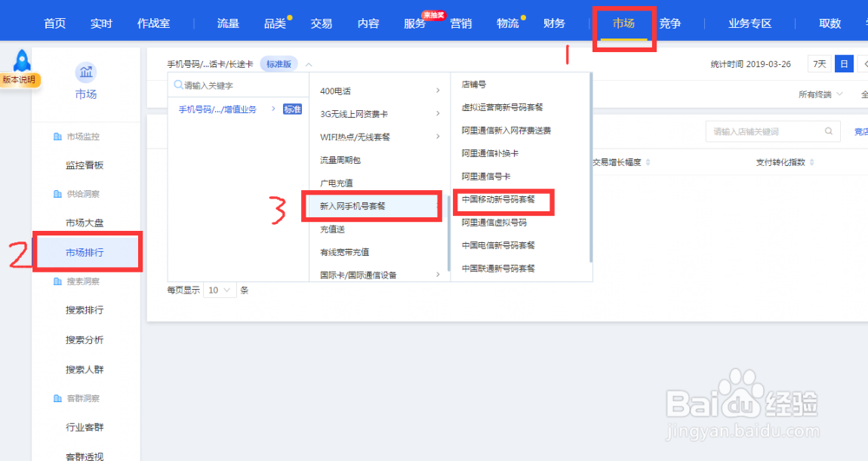The width and height of the screenshot is (868, 461).
Task: Click the 市场 chart icon in sidebar
Action: [86, 73]
